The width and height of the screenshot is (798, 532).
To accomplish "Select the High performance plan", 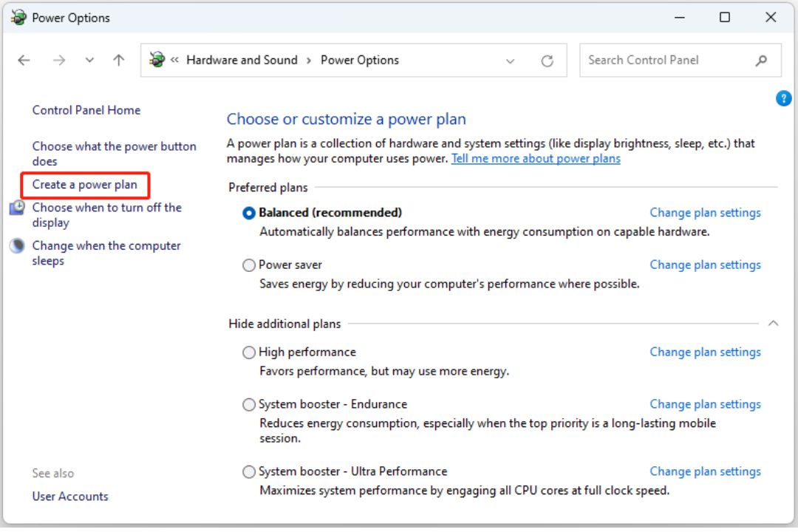I will pyautogui.click(x=249, y=352).
